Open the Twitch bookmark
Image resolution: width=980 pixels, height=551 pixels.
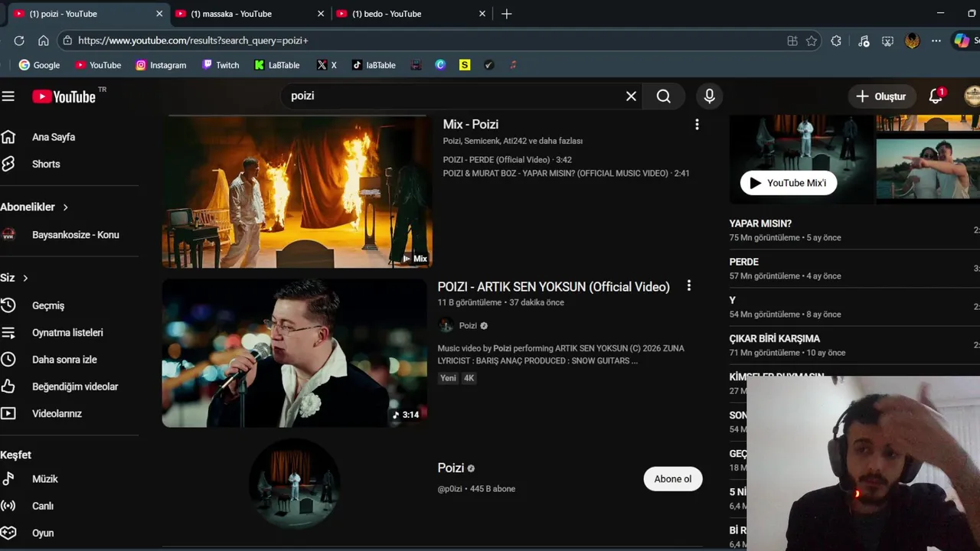(x=220, y=65)
